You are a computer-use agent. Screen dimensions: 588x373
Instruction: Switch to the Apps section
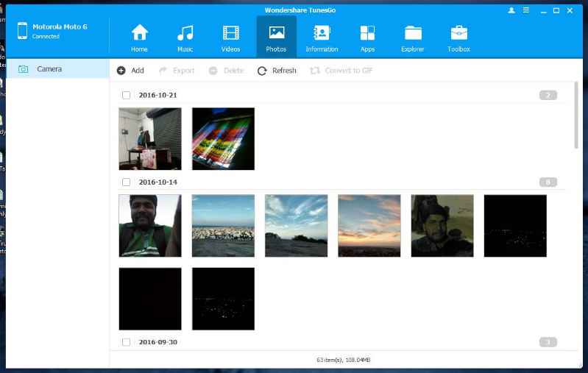click(x=367, y=33)
